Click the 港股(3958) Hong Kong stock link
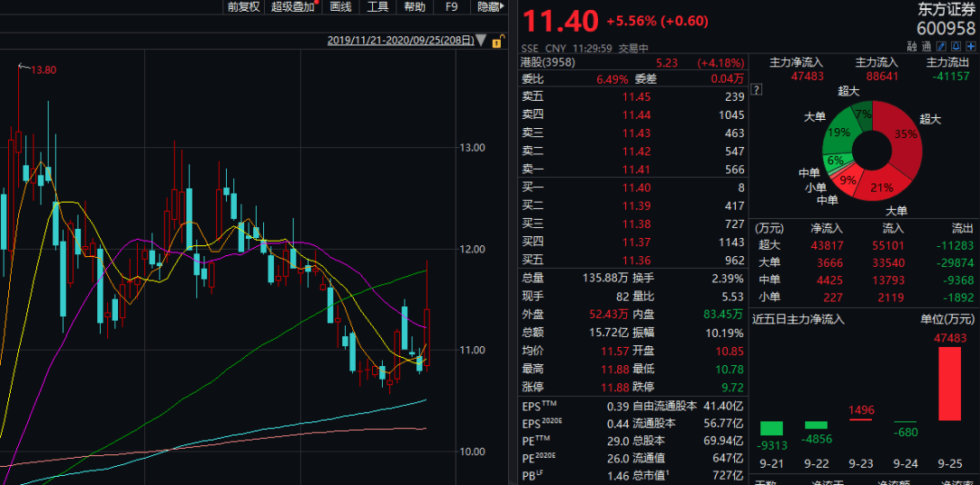This screenshot has width=980, height=485. tap(550, 63)
